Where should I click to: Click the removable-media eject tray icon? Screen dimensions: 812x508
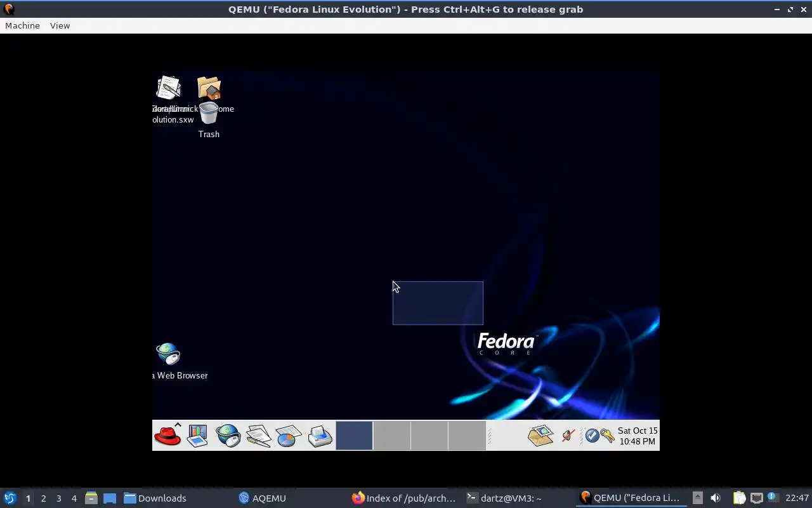pyautogui.click(x=697, y=498)
